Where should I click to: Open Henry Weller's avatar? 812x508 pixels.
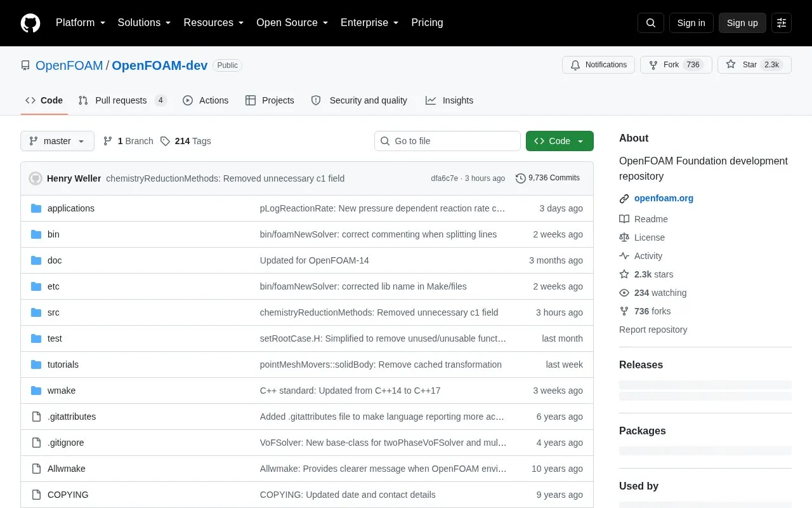36,178
